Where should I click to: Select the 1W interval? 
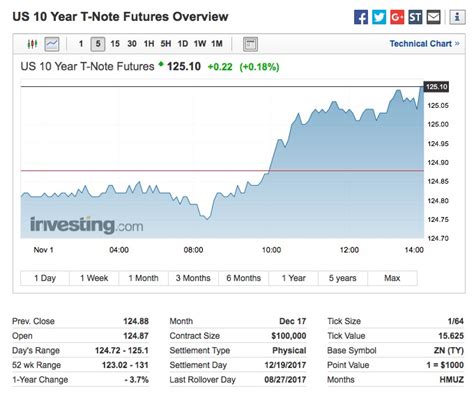(200, 44)
